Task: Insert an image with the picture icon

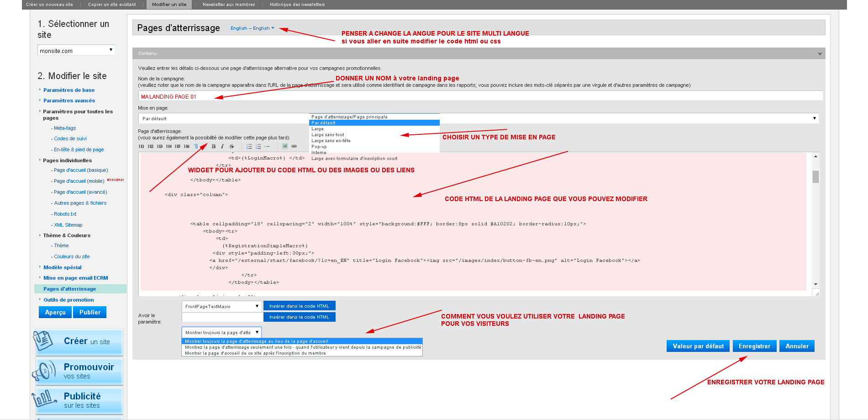Action: [284, 146]
